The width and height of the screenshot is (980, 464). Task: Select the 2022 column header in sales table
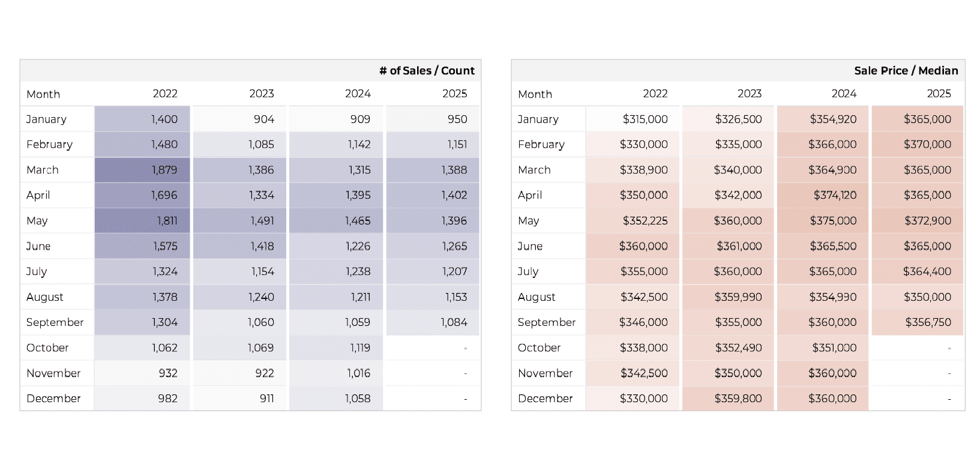165,94
